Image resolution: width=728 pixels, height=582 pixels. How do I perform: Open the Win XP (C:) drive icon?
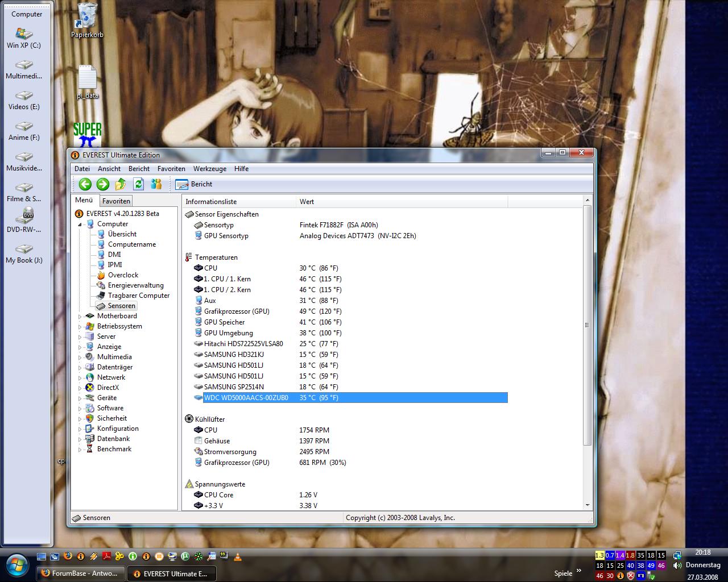tap(24, 39)
